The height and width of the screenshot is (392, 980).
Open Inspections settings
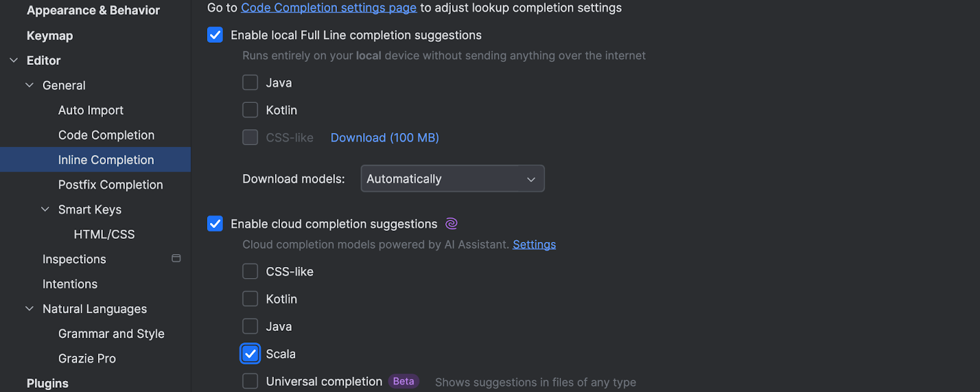click(x=74, y=259)
